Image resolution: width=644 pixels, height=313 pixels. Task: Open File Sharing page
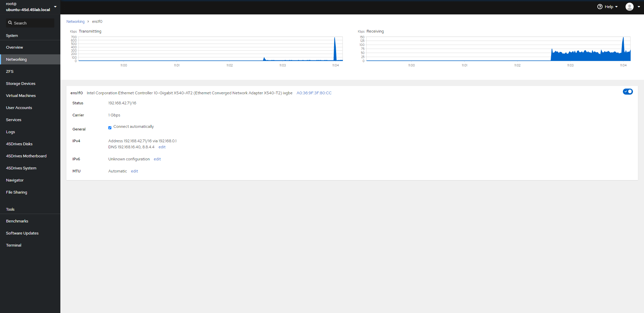30,192
